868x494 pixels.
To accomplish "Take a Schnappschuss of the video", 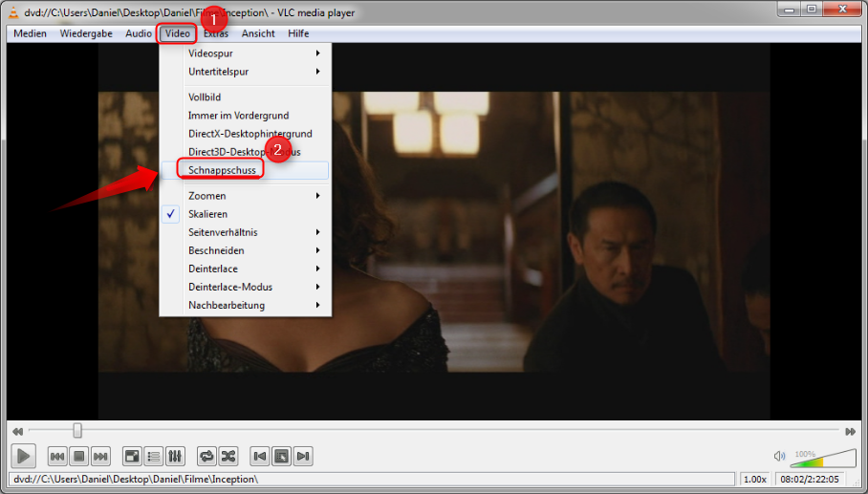I will tap(246, 170).
